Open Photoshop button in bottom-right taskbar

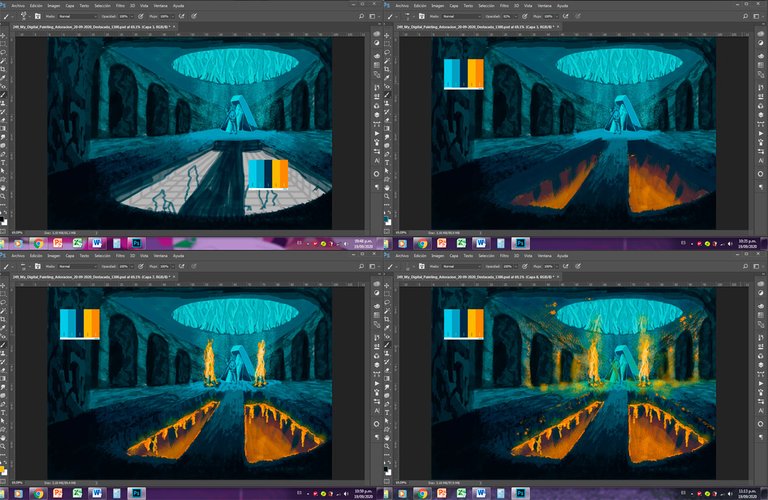pos(520,493)
